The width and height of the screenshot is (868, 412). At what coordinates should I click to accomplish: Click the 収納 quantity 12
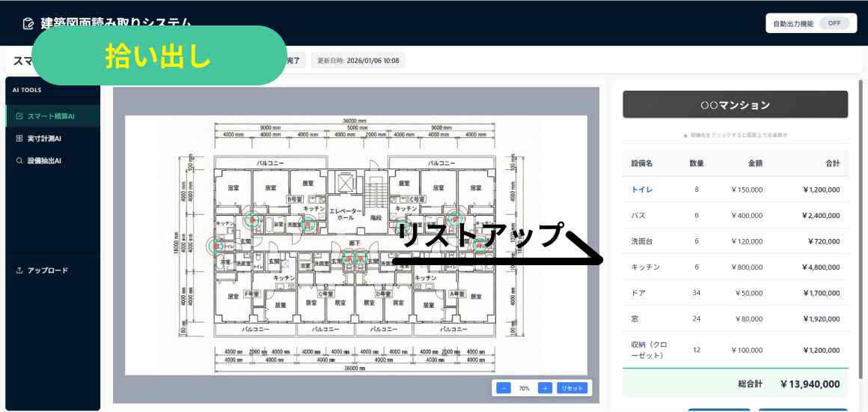[x=697, y=350]
